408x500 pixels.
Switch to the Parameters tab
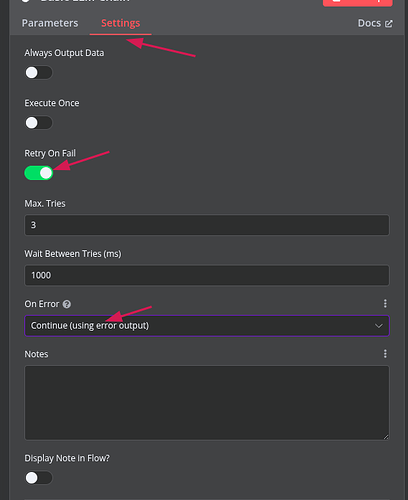(50, 23)
